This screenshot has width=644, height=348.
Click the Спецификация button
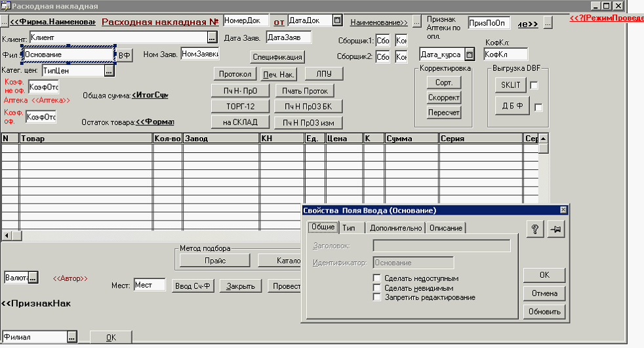tap(277, 57)
